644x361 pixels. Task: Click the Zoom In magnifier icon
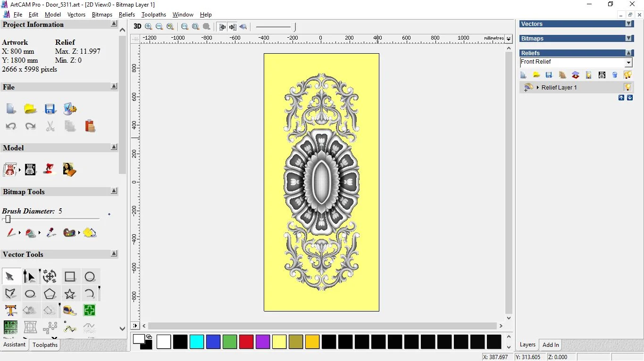tap(149, 27)
